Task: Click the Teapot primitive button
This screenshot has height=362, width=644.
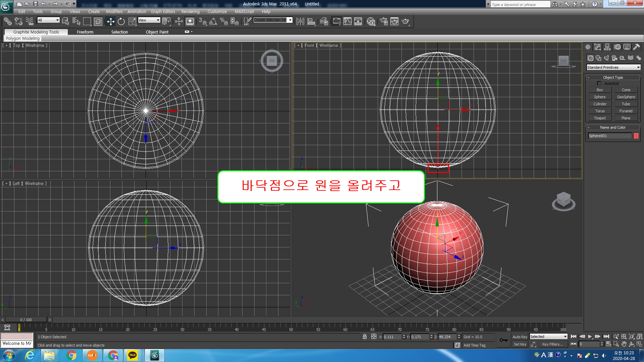Action: tap(600, 118)
